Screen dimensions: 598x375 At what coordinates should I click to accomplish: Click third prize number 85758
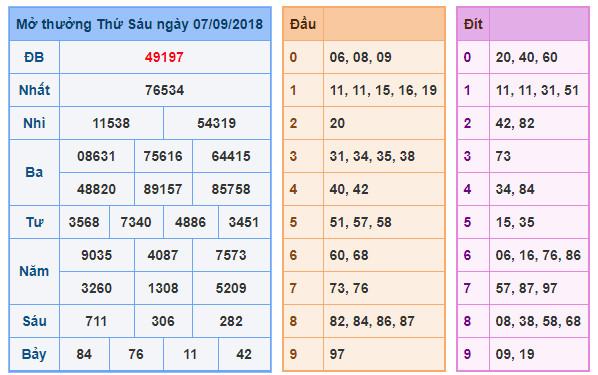[231, 189]
